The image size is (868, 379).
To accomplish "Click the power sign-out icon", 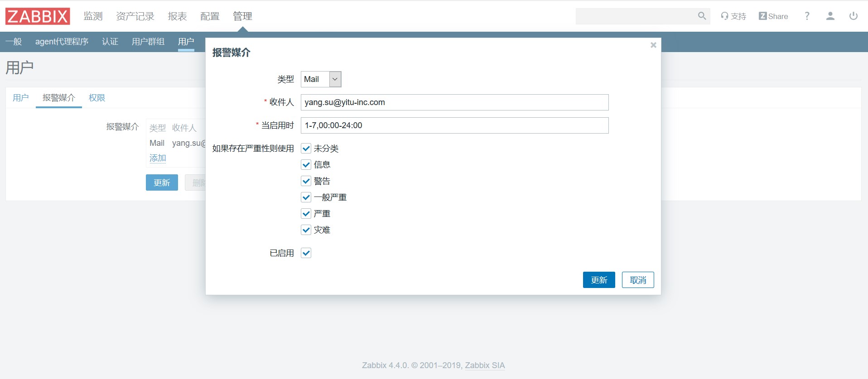I will pos(853,16).
